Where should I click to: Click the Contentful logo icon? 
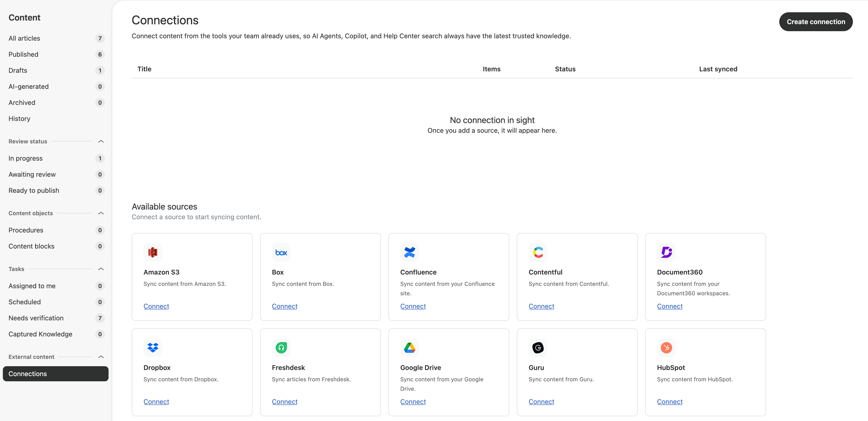click(x=538, y=252)
